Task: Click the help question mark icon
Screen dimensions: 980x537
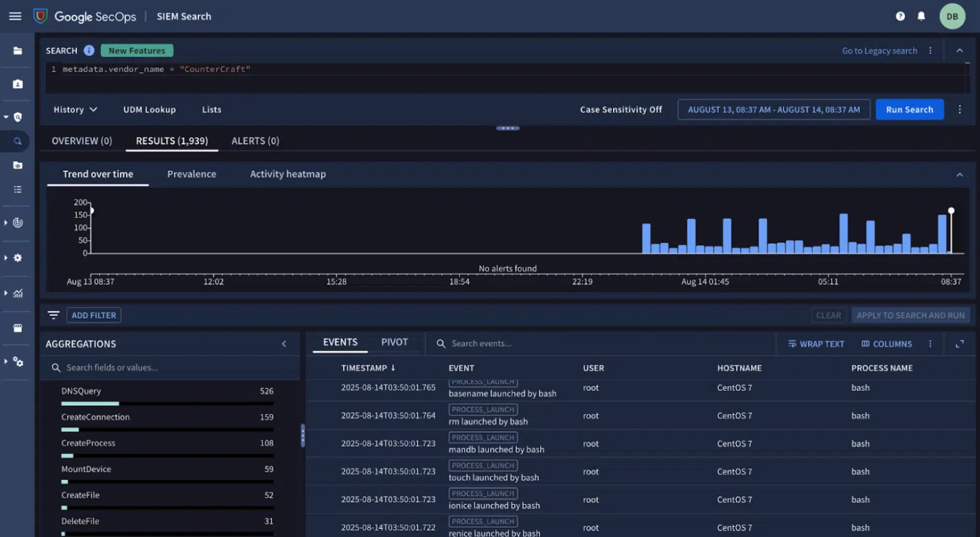Action: (x=900, y=16)
